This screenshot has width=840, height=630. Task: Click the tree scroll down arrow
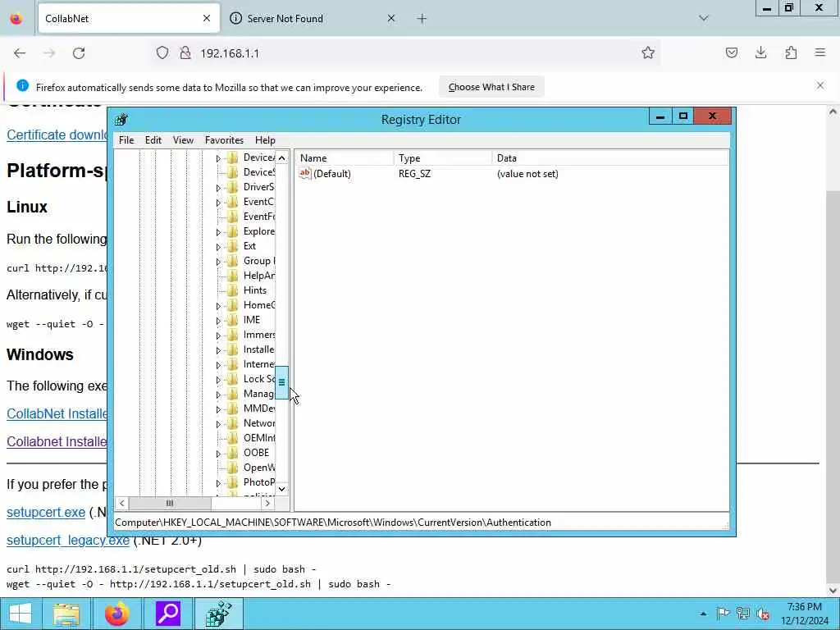click(282, 489)
